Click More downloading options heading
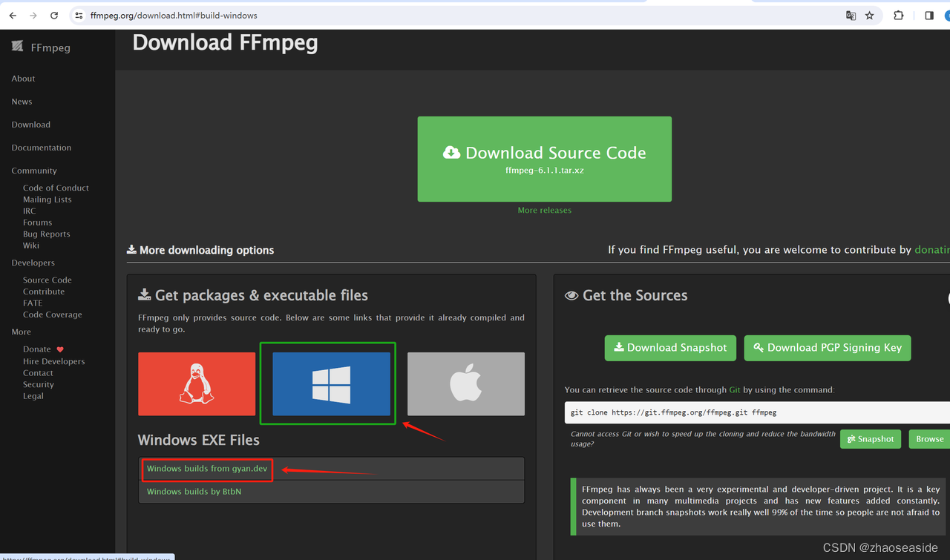Viewport: 950px width, 560px height. [x=200, y=250]
